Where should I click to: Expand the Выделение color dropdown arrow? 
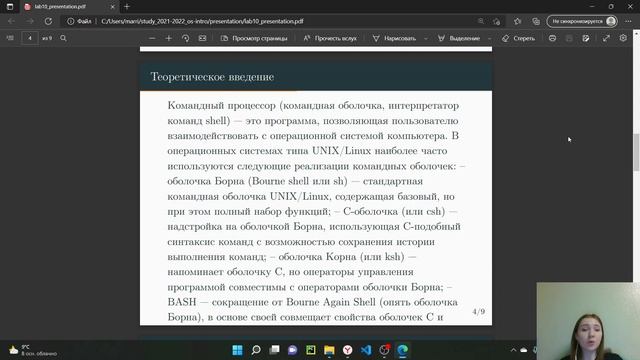click(x=489, y=38)
